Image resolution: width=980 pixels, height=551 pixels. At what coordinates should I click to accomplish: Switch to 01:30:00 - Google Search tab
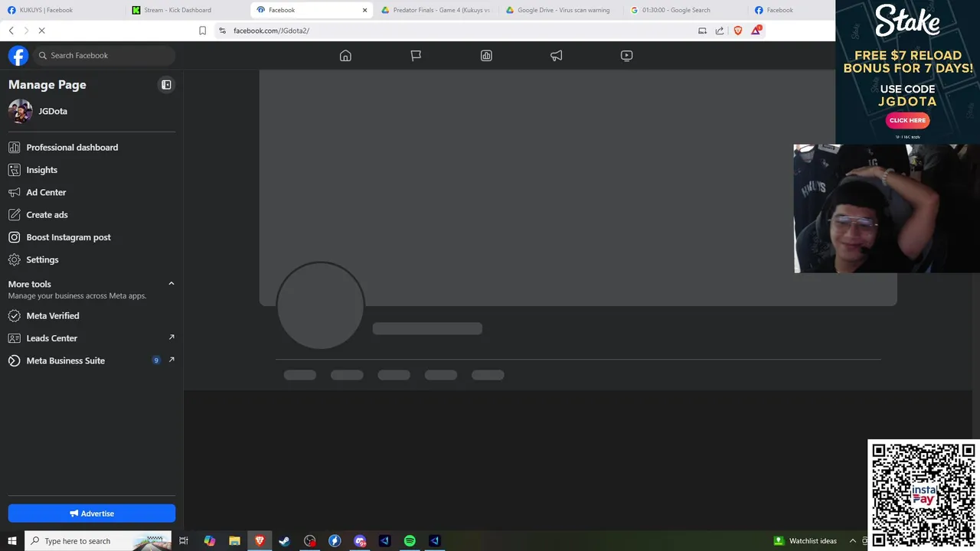pos(684,10)
